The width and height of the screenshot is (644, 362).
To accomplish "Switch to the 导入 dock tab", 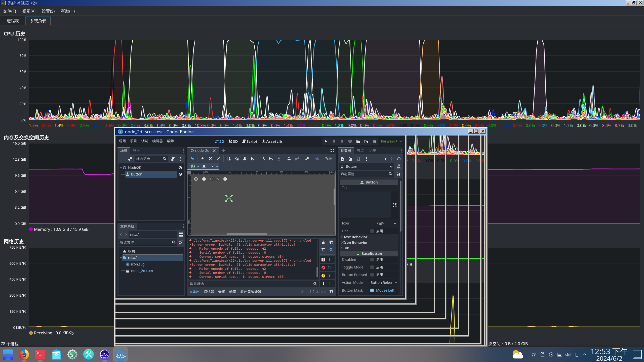I will (136, 151).
